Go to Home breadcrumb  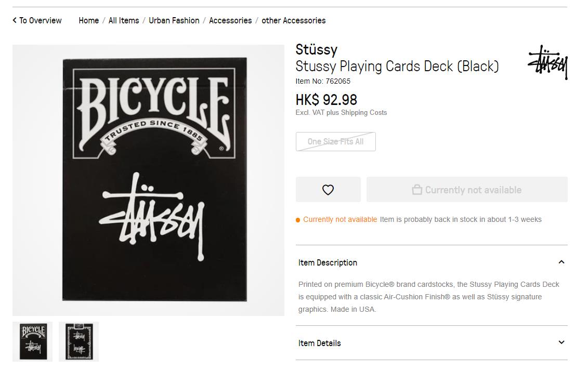[x=88, y=21]
